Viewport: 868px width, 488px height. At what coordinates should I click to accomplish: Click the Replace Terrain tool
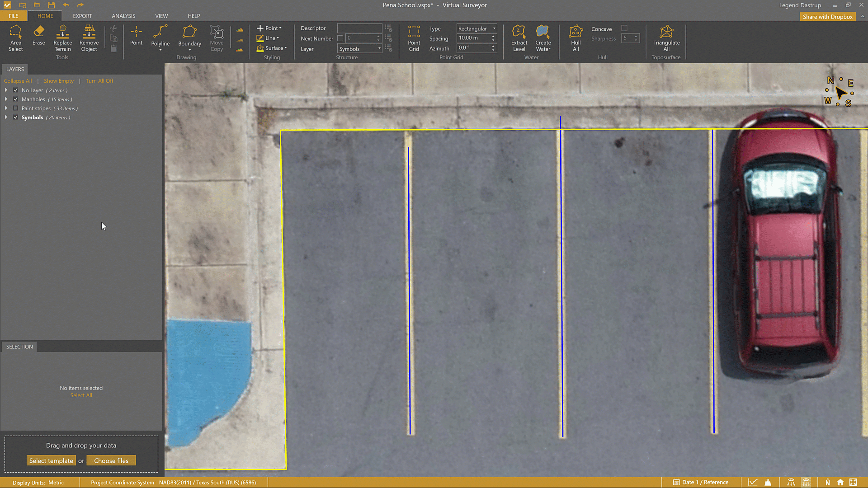[62, 38]
